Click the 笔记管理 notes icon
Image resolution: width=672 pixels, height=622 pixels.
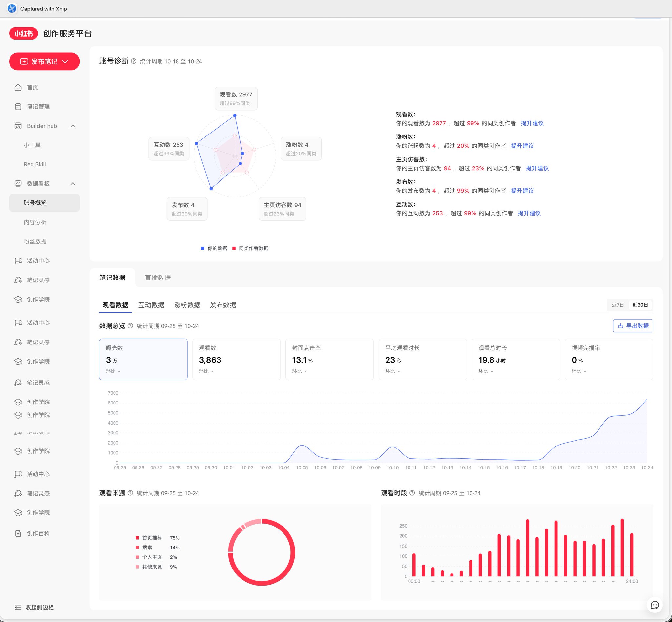coord(18,107)
